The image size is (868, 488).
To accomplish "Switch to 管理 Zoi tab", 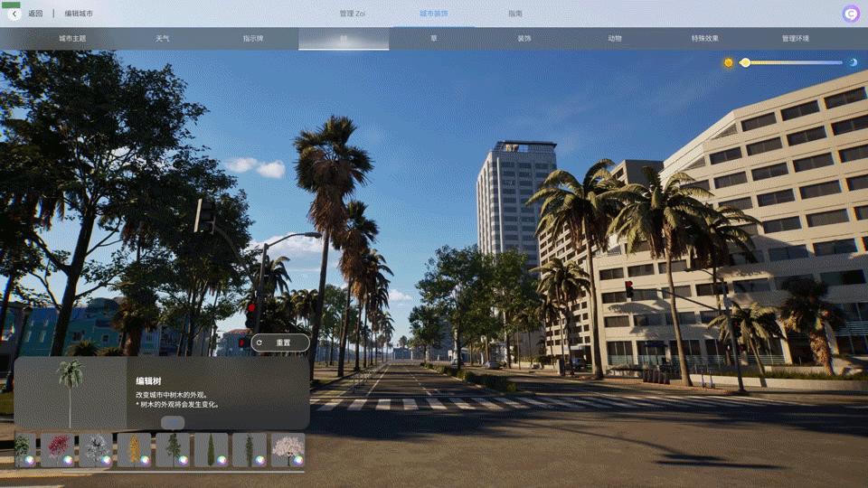I will [x=352, y=14].
